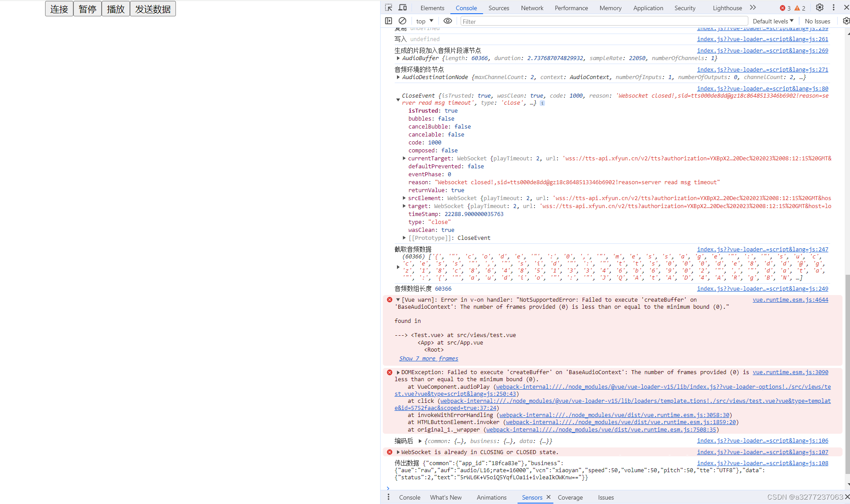Open more tabs chevron after Lighthouse
Screen dimensions: 850x504
pyautogui.click(x=753, y=8)
